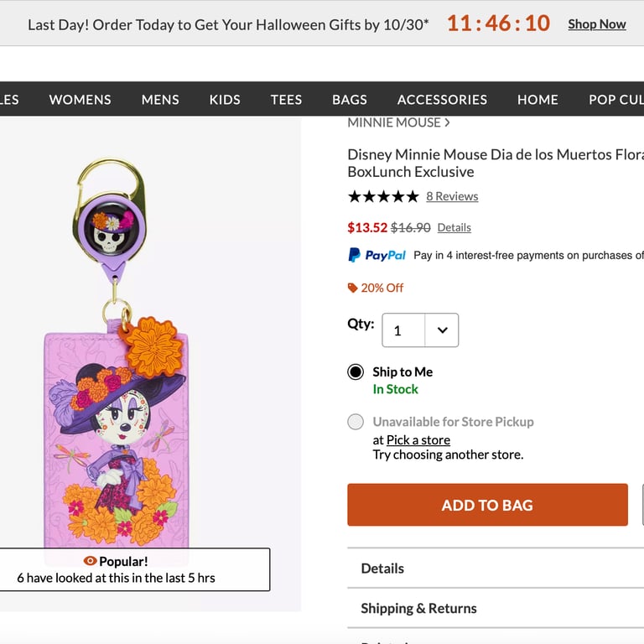Open the HOME menu category
644x644 pixels.
click(538, 99)
